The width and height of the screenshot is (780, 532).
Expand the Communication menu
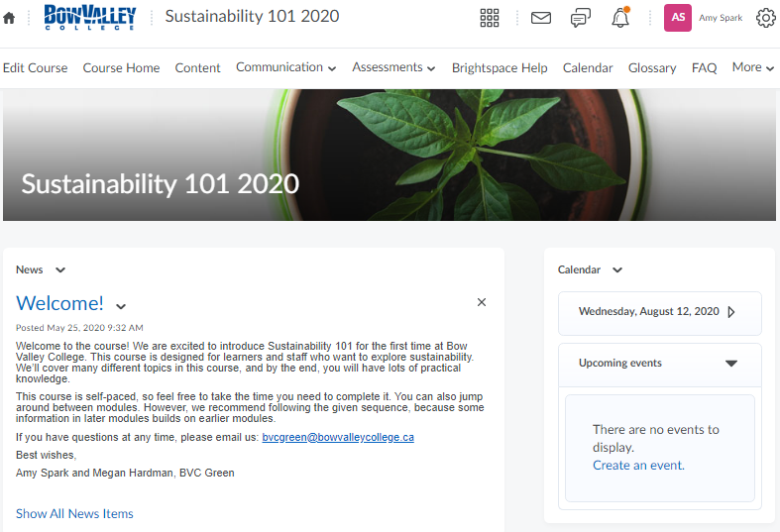[x=286, y=67]
